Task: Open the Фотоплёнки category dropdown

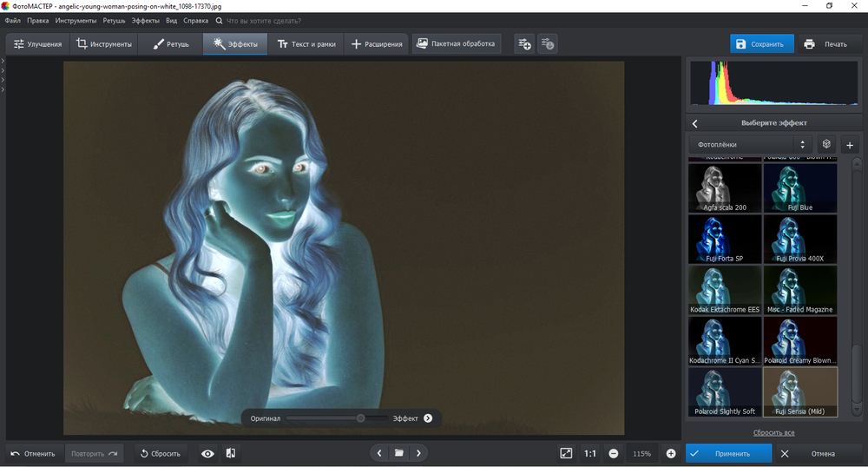Action: pyautogui.click(x=750, y=145)
